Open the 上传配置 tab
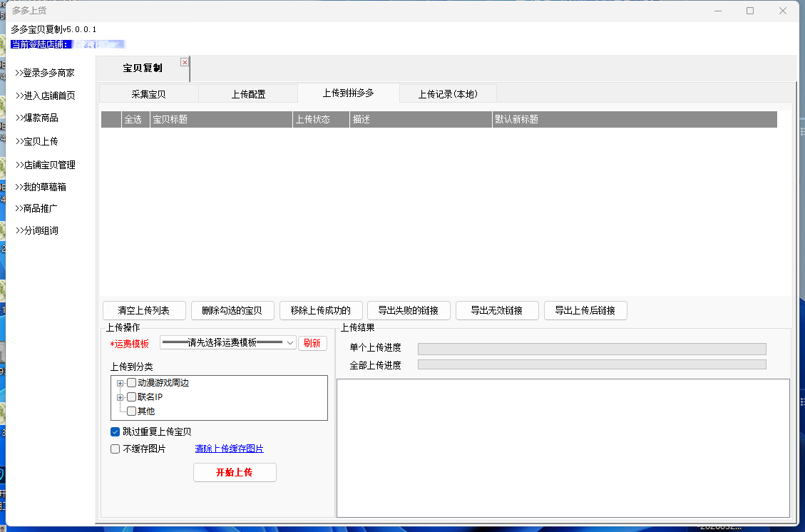Viewport: 805px width, 532px height. [248, 94]
